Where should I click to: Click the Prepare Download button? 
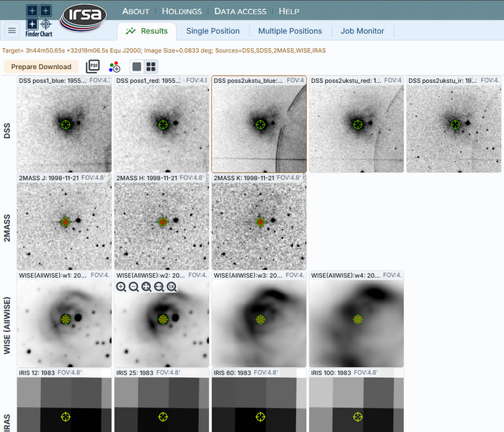click(41, 66)
